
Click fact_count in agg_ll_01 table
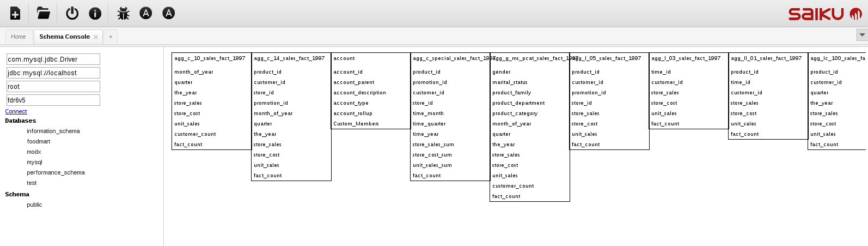(745, 134)
